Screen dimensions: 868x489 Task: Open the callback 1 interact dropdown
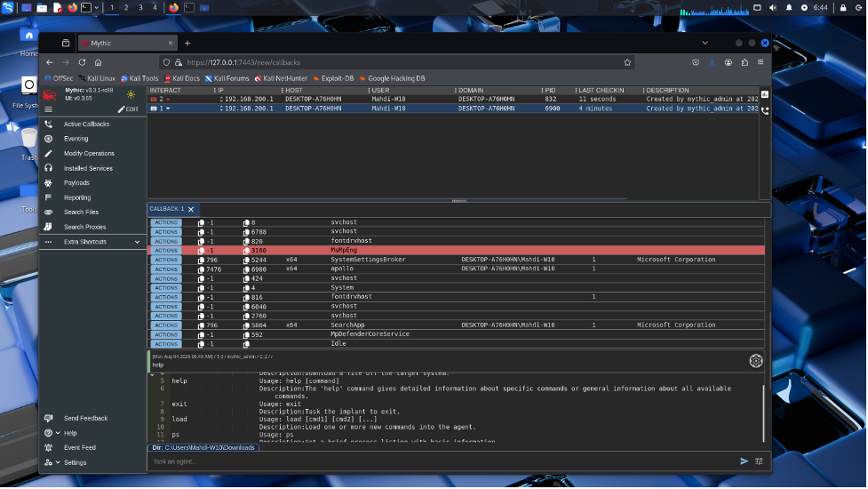(x=168, y=109)
